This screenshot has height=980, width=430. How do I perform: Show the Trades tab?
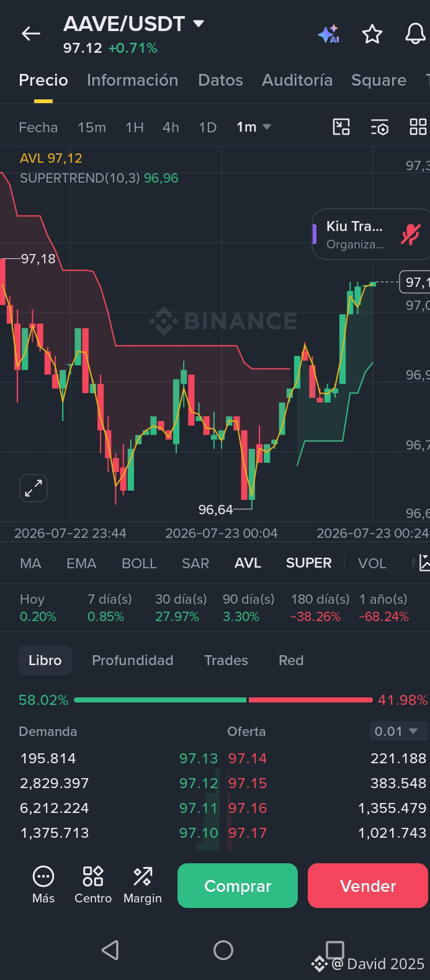226,660
